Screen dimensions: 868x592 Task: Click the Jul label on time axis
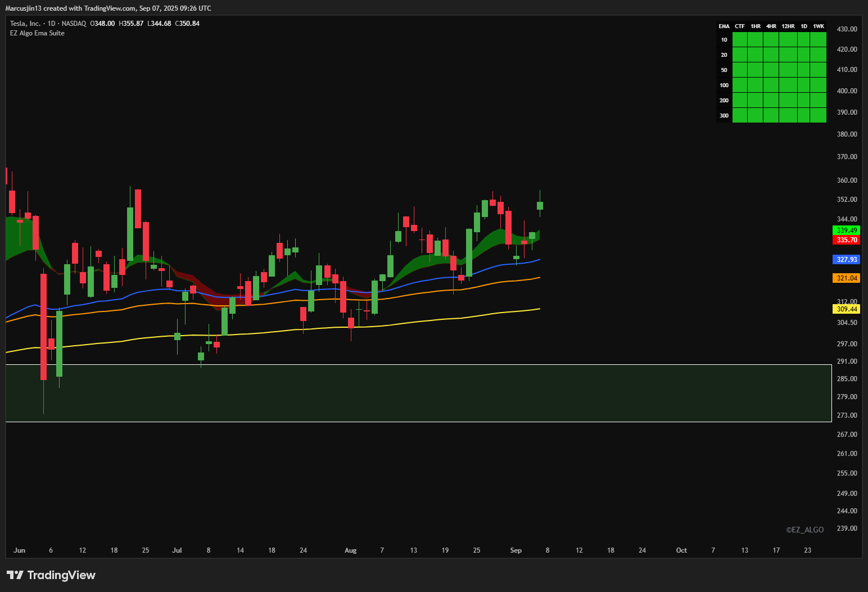pos(177,550)
